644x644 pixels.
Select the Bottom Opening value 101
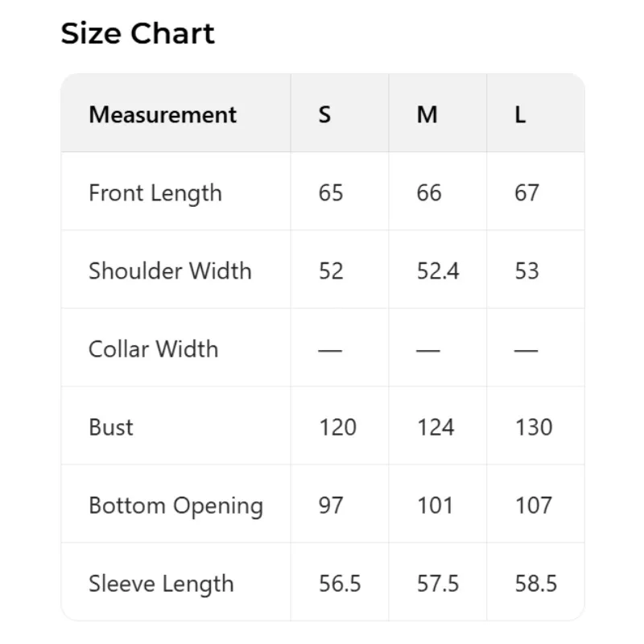436,506
